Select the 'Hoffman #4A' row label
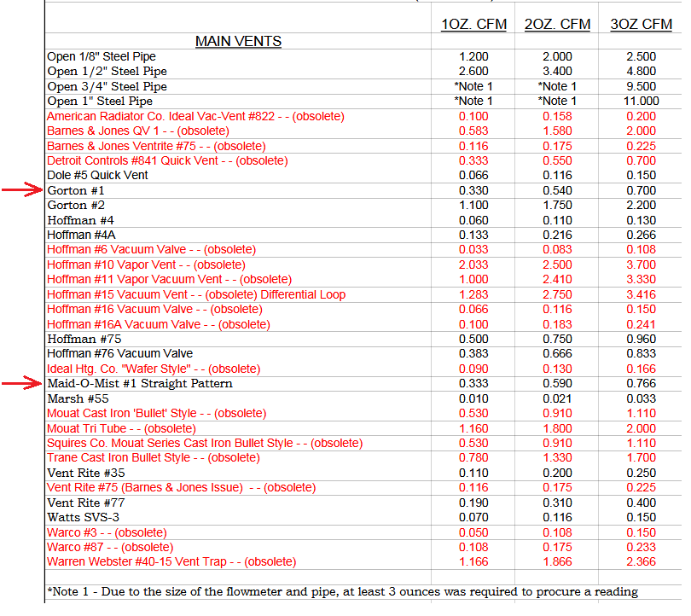The height and width of the screenshot is (616, 691). pyautogui.click(x=82, y=235)
